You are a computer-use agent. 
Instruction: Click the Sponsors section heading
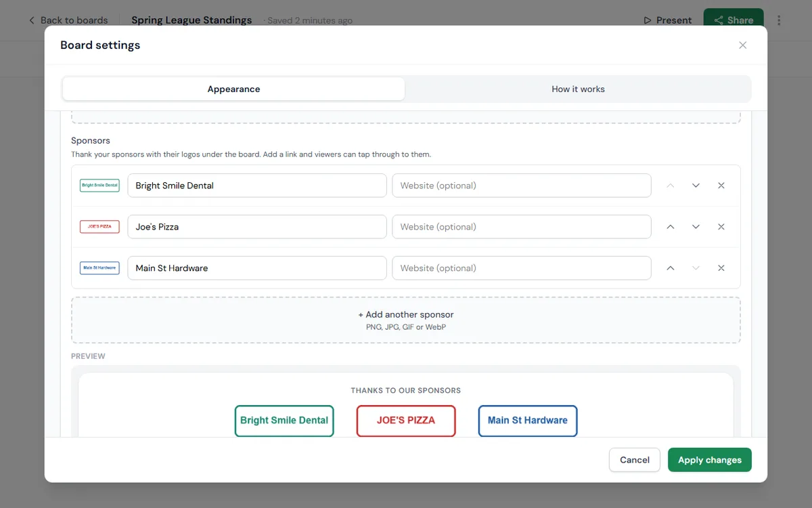pyautogui.click(x=91, y=141)
